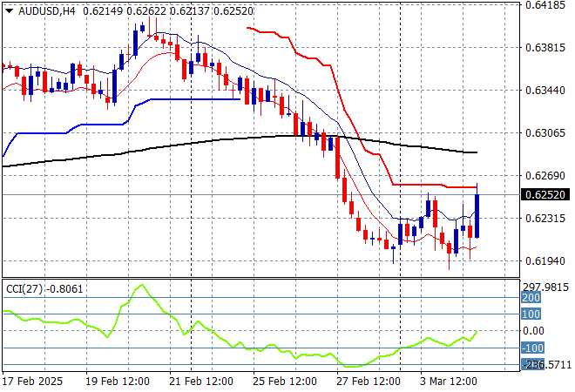
Task: Click the latest large blue candle
Action: tap(477, 215)
